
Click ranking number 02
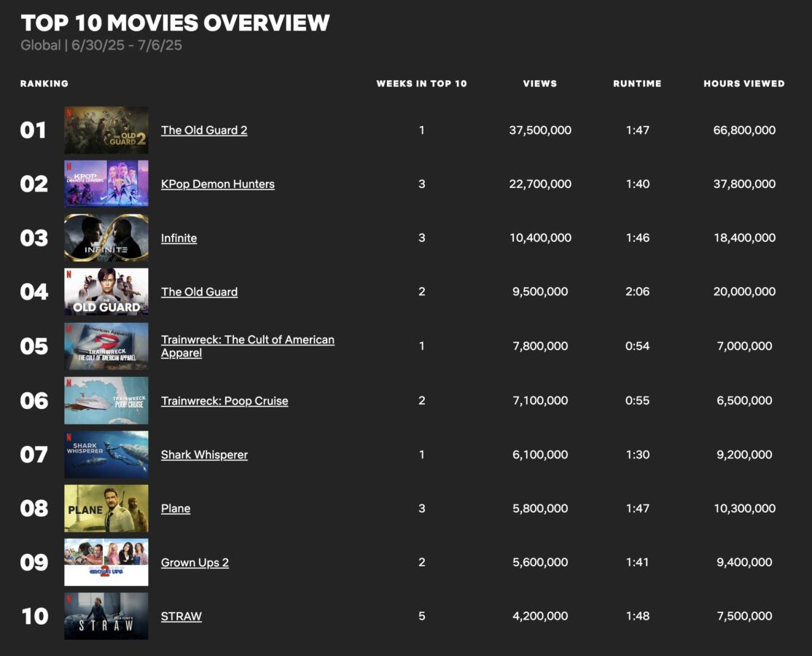[x=34, y=184]
